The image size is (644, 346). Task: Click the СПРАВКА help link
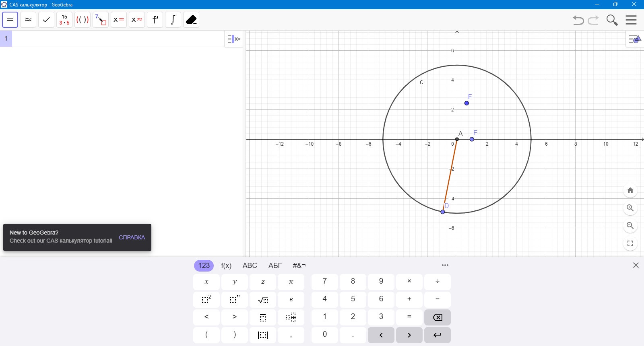tap(132, 237)
